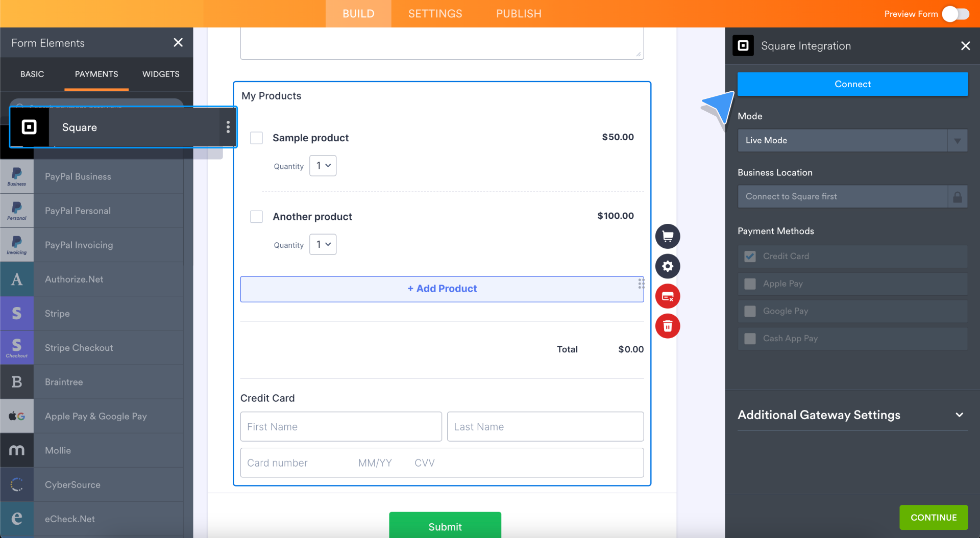Click the green Submit button
This screenshot has height=538, width=980.
click(445, 526)
